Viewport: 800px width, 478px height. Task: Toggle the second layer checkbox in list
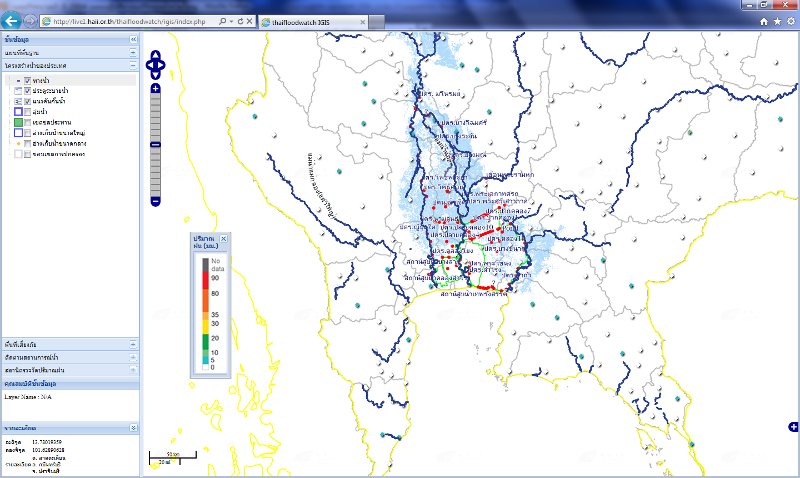coord(28,90)
